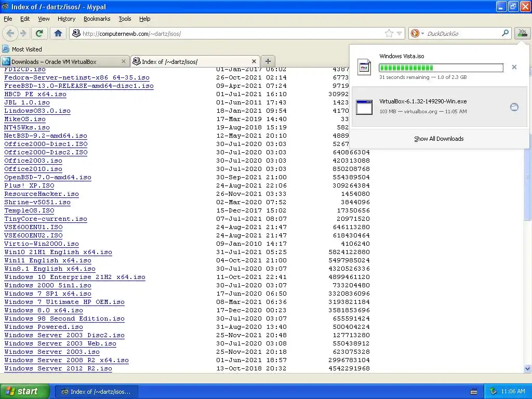The image size is (532, 399).
Task: Bookmark this page with the star icon
Action: tap(389, 33)
